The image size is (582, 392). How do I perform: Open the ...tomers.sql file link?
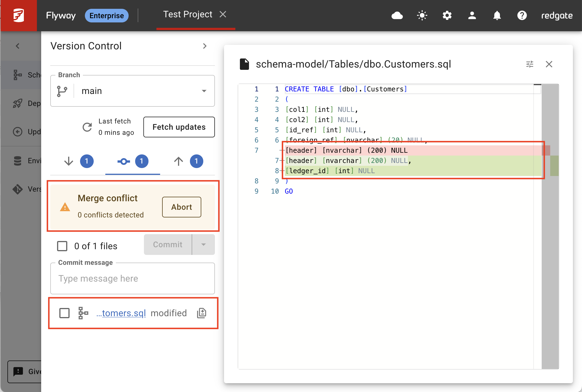point(121,313)
